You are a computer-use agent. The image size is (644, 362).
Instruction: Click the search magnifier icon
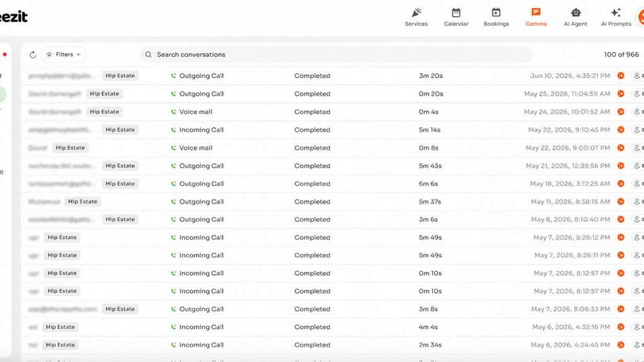pyautogui.click(x=148, y=55)
